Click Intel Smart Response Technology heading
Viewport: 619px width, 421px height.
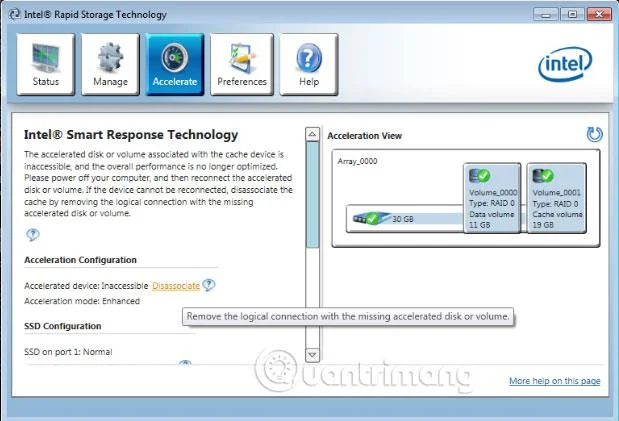pyautogui.click(x=131, y=135)
